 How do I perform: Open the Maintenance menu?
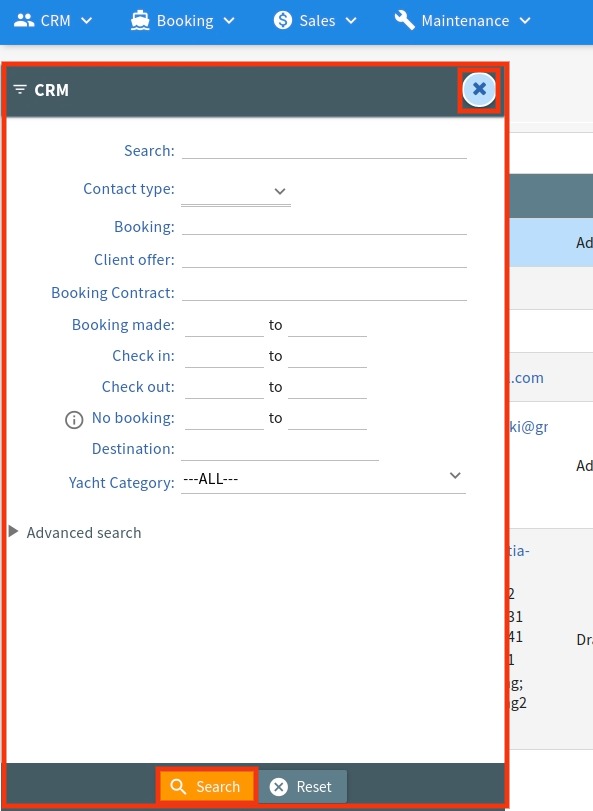click(463, 21)
